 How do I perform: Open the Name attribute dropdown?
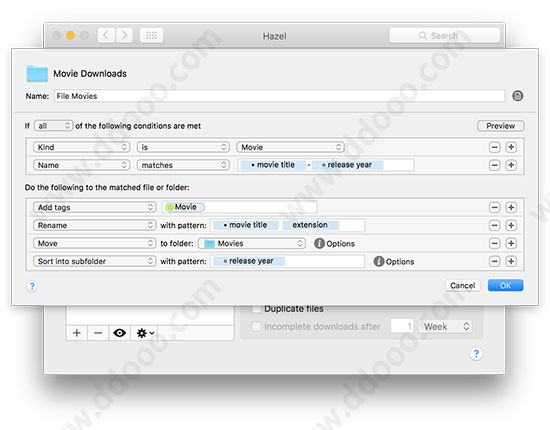click(81, 165)
